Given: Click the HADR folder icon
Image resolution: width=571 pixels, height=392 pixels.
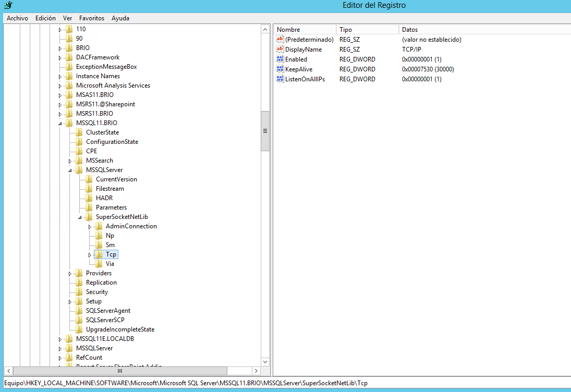Looking at the screenshot, I should coord(89,198).
